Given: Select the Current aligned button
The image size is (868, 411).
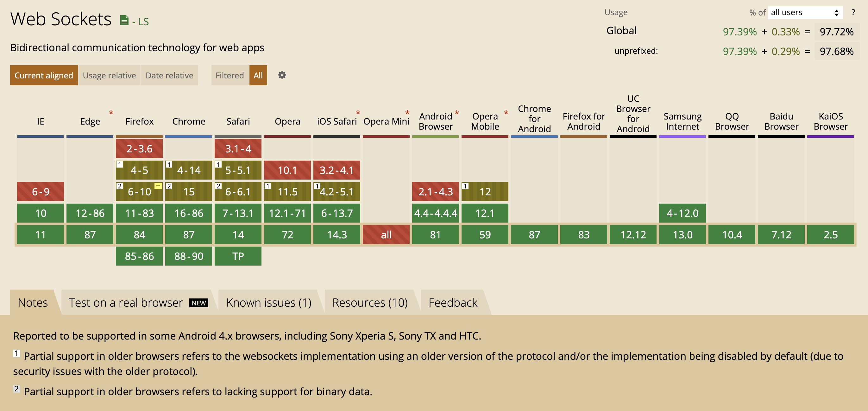Looking at the screenshot, I should click(44, 75).
